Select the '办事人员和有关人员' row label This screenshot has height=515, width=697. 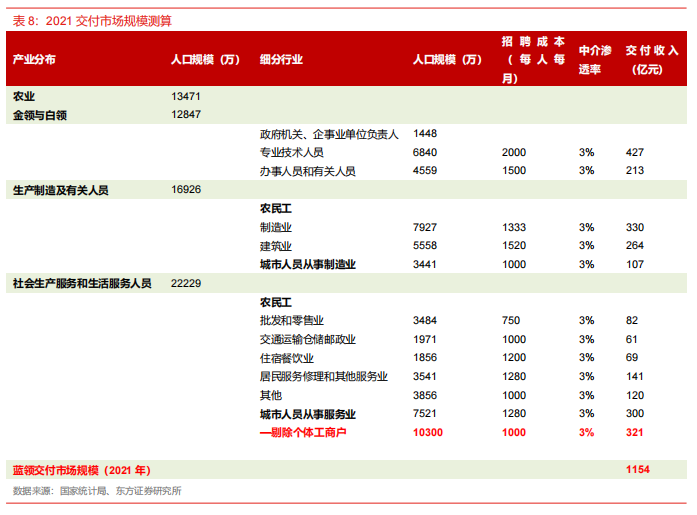(x=308, y=171)
